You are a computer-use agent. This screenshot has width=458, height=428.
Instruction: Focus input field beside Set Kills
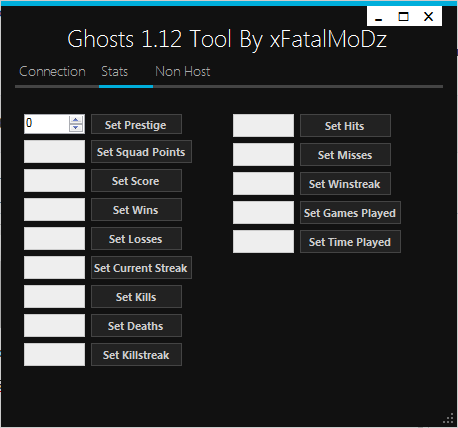54,297
